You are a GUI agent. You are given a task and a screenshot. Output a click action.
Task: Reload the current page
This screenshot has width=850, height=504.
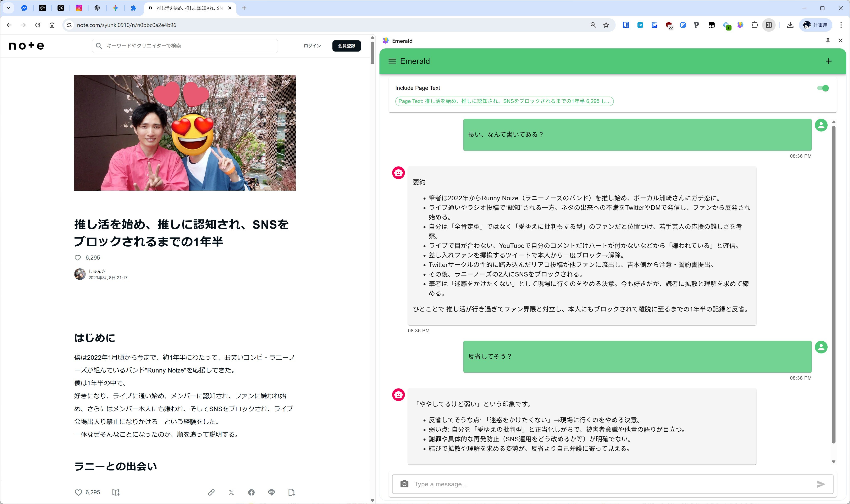click(38, 25)
